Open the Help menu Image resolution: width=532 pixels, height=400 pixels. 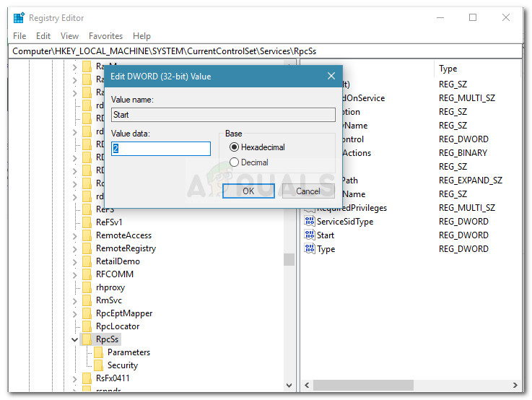pos(141,36)
